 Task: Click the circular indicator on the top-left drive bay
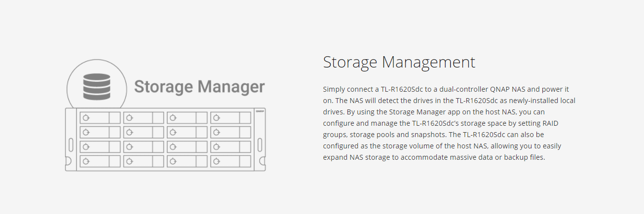(x=86, y=118)
